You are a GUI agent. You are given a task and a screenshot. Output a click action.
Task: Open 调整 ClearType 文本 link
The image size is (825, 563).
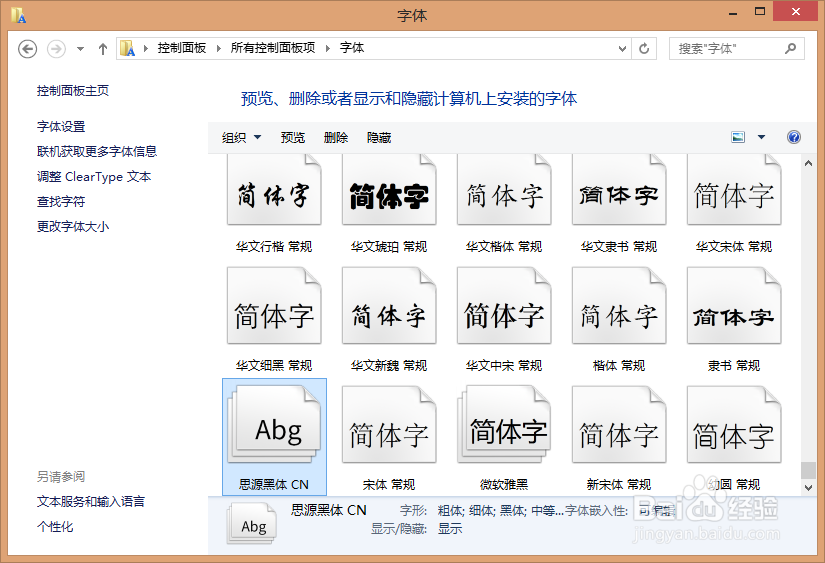pos(94,176)
